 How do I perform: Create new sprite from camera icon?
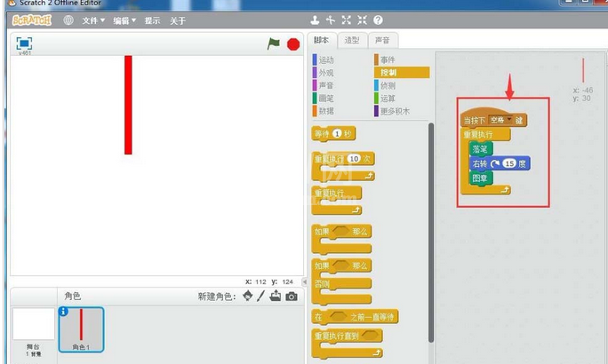coord(292,297)
